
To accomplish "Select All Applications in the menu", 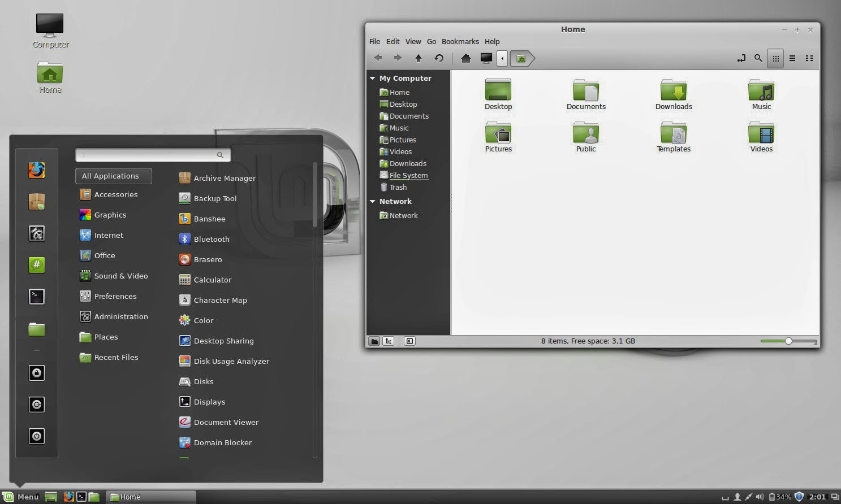I will tap(113, 176).
